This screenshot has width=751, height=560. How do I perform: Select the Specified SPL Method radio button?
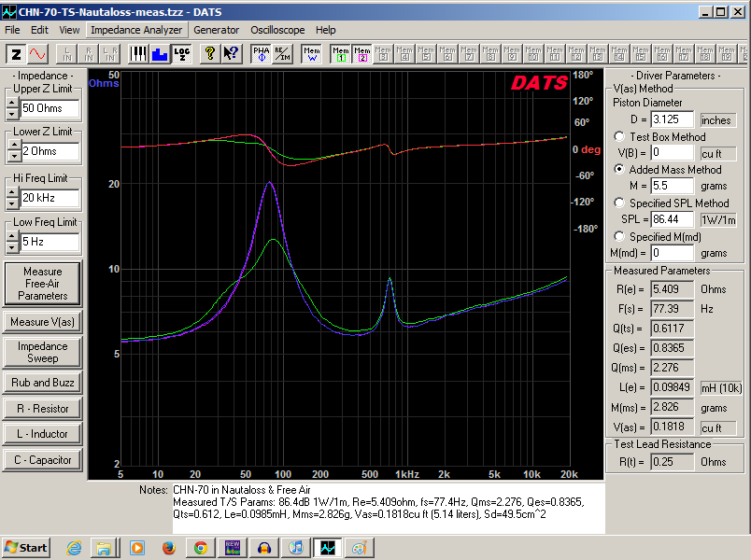point(619,203)
